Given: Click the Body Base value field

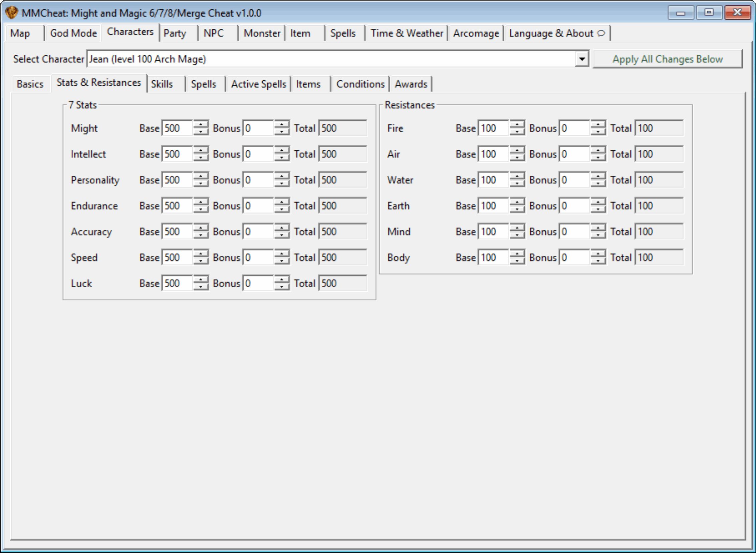Looking at the screenshot, I should tap(494, 257).
